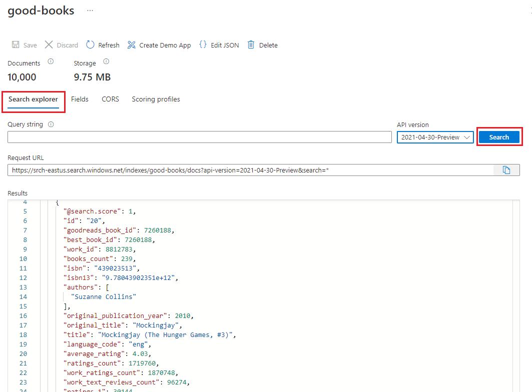Open the CORS tab
532x392 pixels.
click(x=110, y=99)
